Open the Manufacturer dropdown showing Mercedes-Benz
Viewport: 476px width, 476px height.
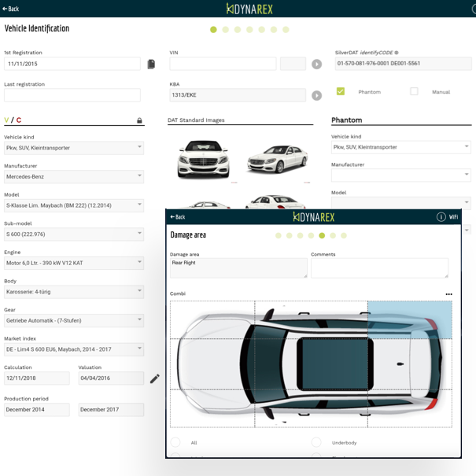coord(74,177)
